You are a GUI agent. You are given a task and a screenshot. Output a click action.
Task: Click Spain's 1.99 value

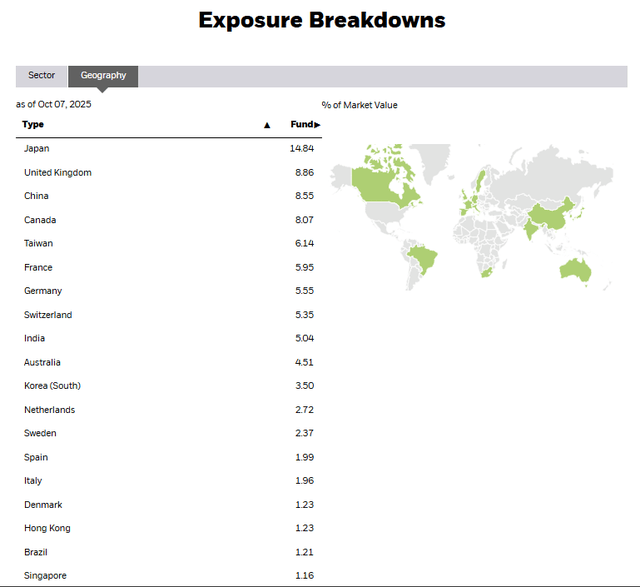coord(304,457)
